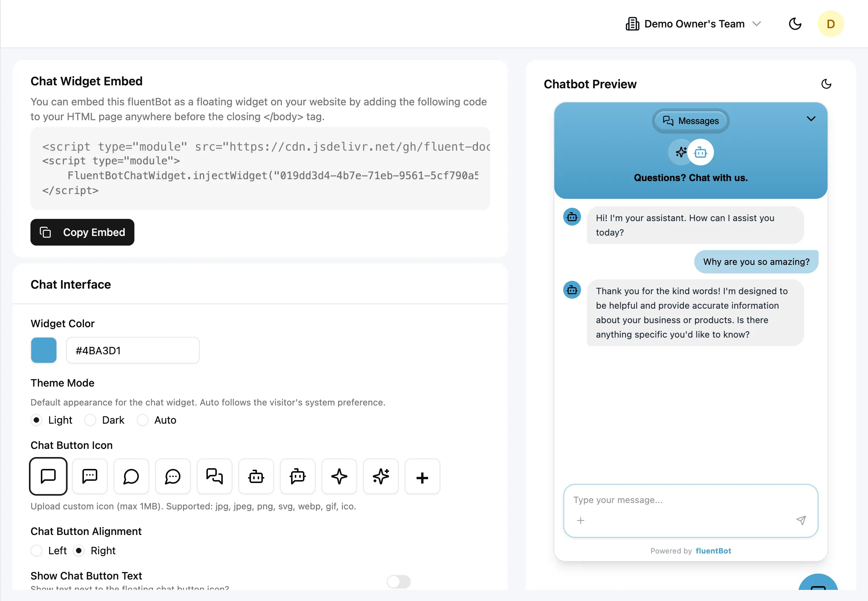Align chat button to the Left
The height and width of the screenshot is (601, 868).
click(36, 551)
